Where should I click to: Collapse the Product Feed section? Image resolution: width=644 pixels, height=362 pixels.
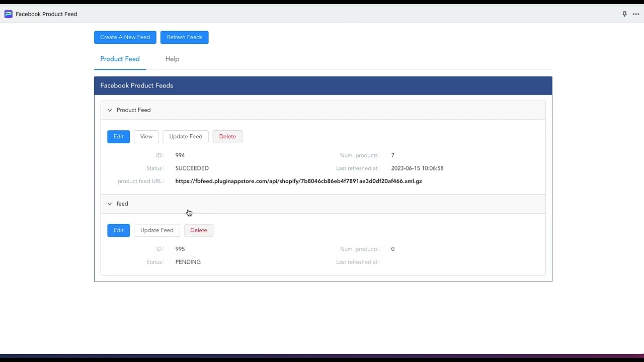110,110
